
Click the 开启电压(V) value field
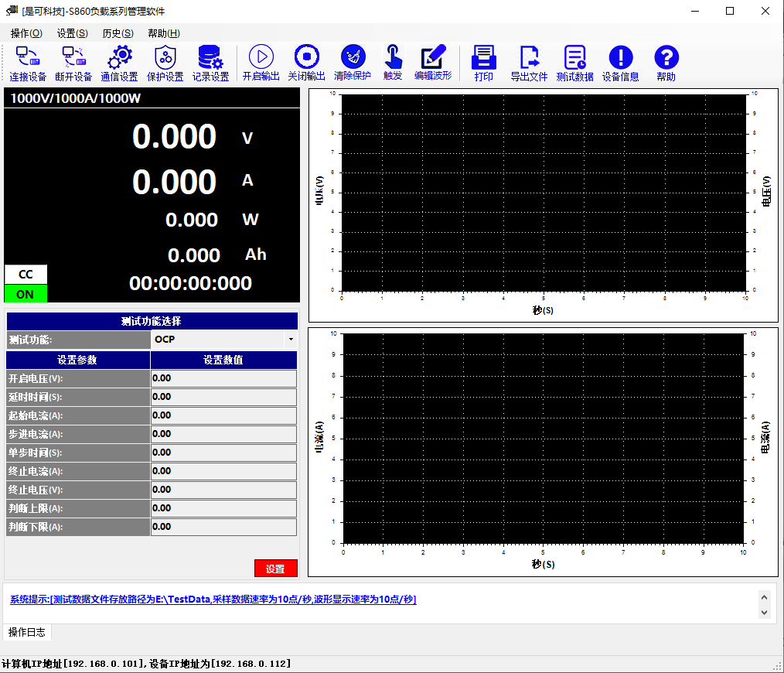[223, 378]
